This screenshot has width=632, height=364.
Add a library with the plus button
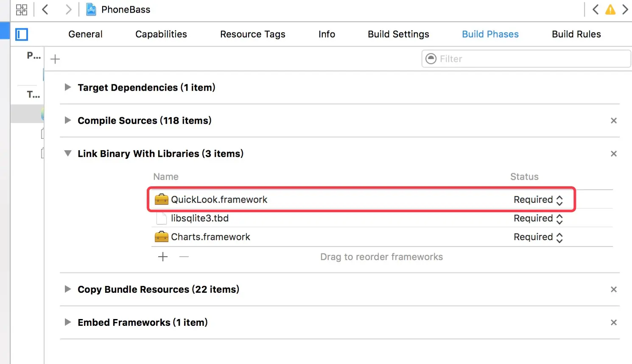click(x=163, y=257)
